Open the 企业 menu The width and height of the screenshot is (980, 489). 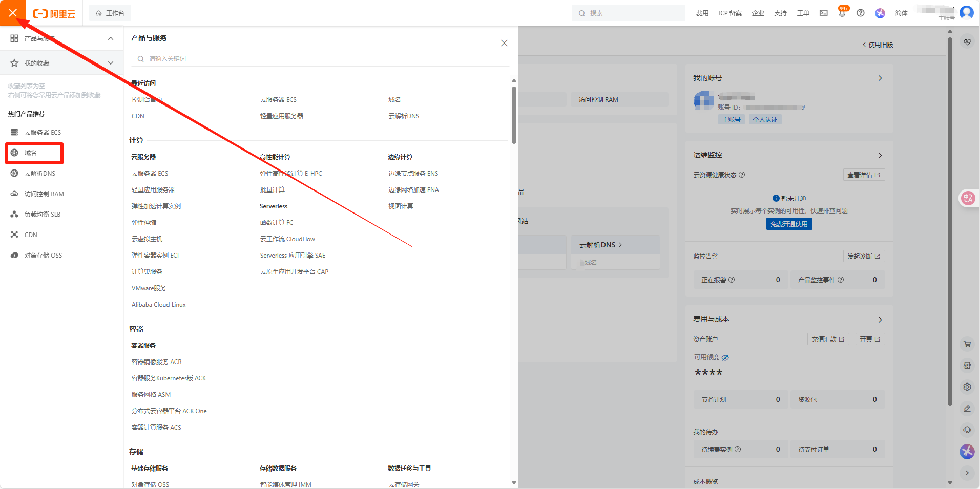[x=758, y=13]
